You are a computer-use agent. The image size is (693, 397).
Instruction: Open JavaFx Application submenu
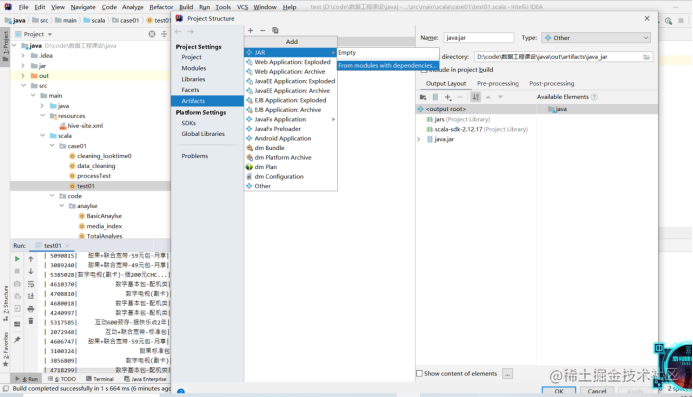291,119
